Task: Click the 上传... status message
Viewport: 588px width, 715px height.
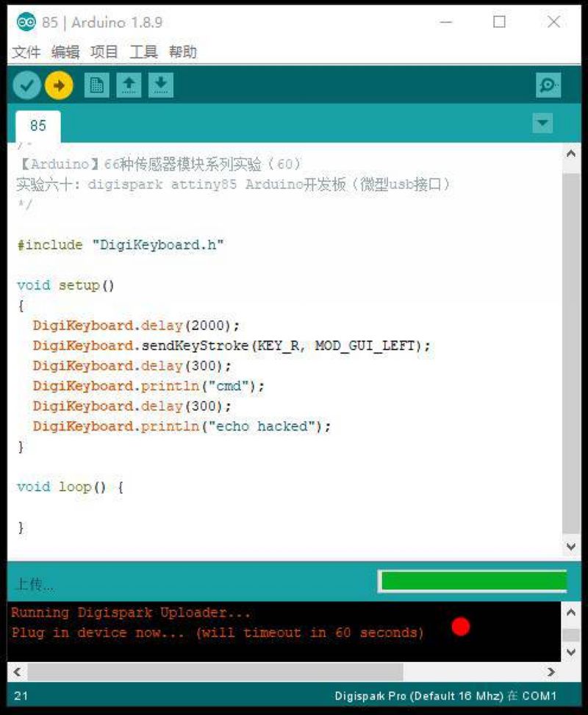Action: pos(35,584)
